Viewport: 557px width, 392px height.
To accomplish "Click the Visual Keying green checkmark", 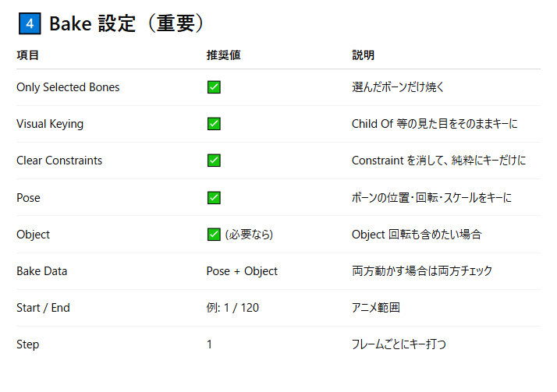I will (214, 124).
